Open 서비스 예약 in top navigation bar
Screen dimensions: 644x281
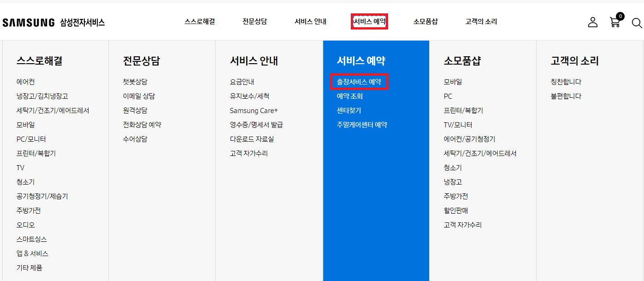coord(369,22)
